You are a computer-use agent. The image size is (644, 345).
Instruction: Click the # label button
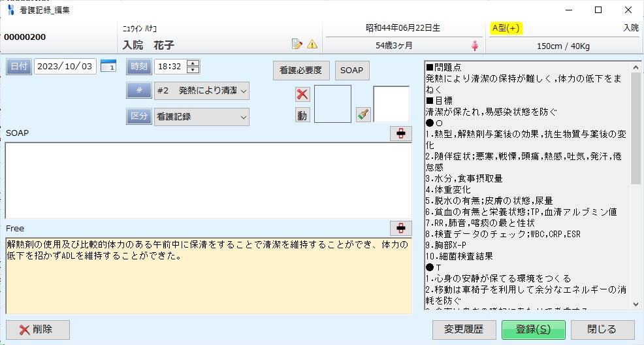(x=139, y=90)
